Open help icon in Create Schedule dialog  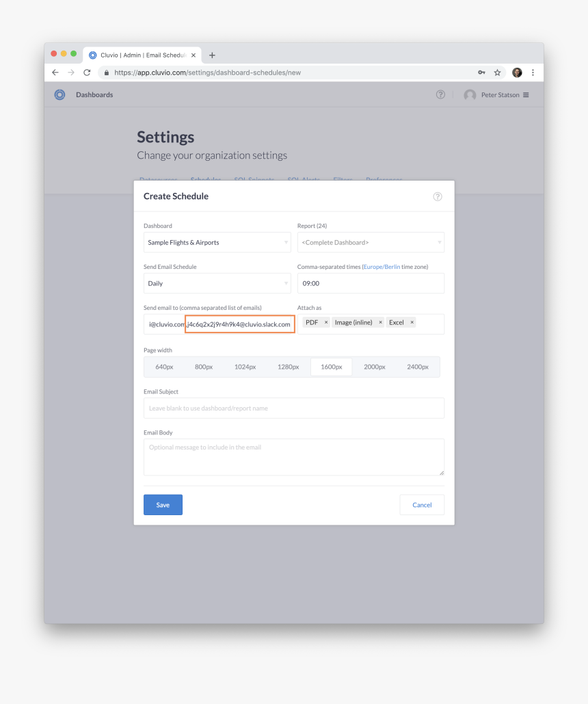[x=438, y=196]
